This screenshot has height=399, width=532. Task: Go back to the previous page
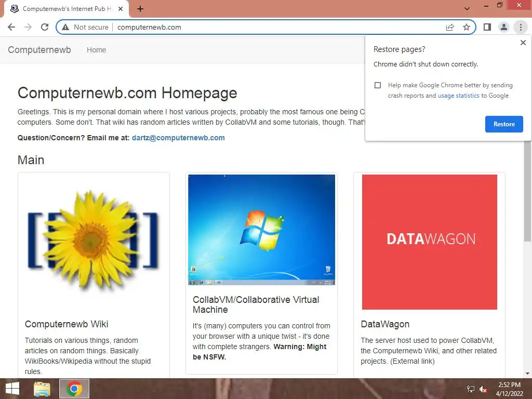coord(11,27)
